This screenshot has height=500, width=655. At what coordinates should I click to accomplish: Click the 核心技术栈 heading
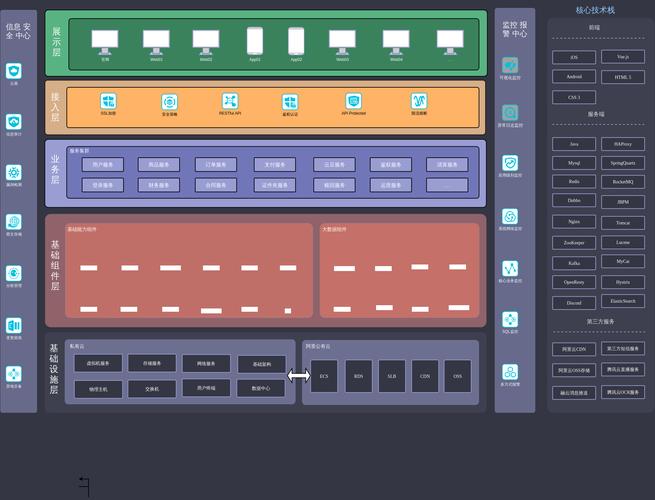[x=595, y=10]
